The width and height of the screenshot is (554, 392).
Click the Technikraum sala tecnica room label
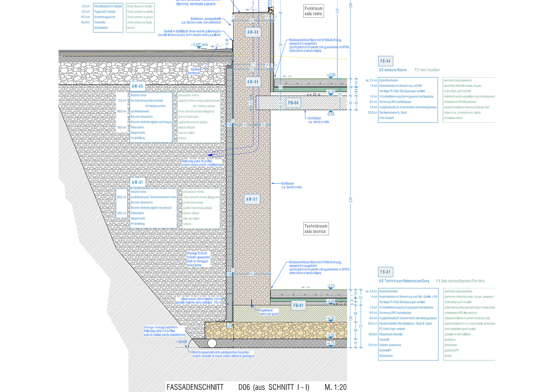316,229
